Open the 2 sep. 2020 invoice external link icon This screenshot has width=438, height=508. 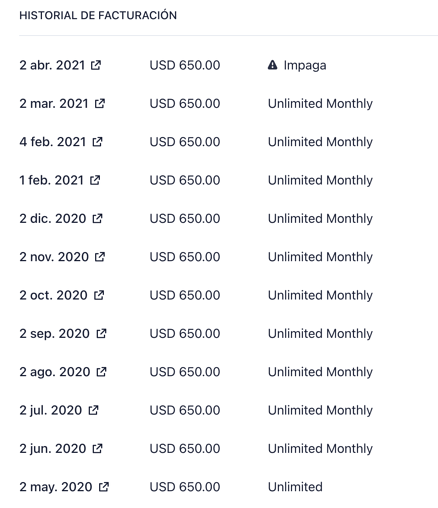(x=101, y=333)
